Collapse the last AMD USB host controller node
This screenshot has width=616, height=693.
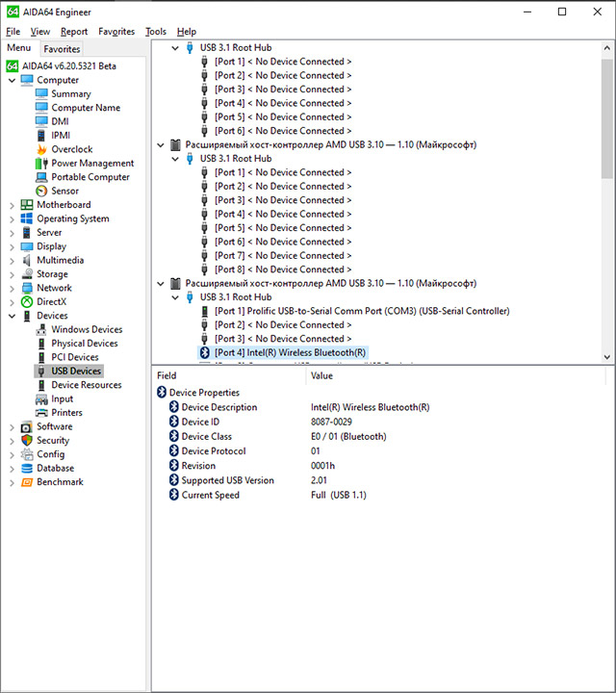pyautogui.click(x=161, y=283)
